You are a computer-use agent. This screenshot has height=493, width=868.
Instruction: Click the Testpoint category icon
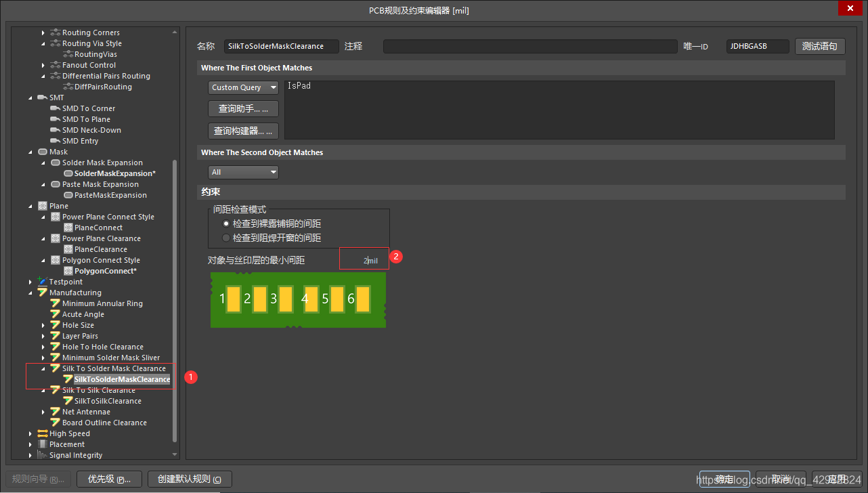tap(43, 282)
